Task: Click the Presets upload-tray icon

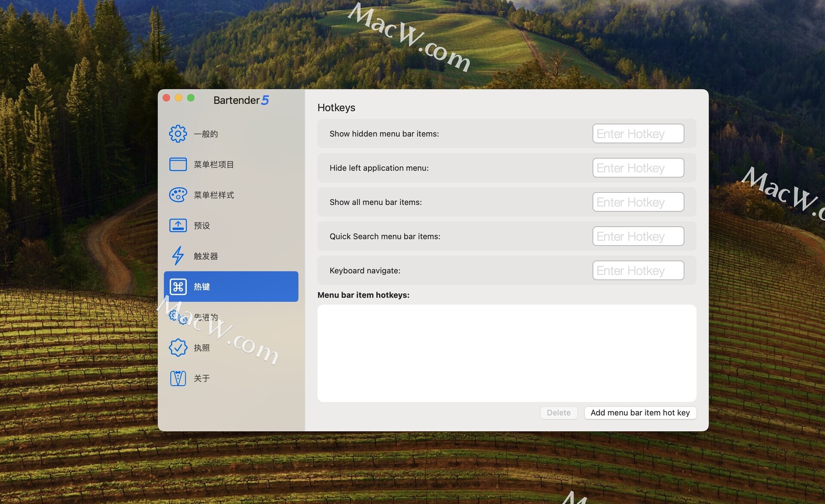Action: [x=178, y=225]
